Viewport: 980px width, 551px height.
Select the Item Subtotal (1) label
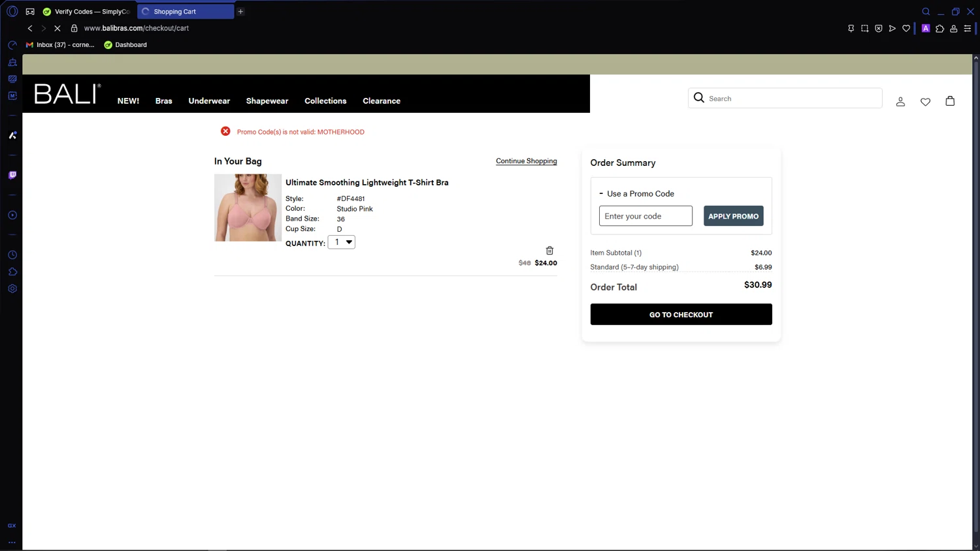(x=616, y=253)
